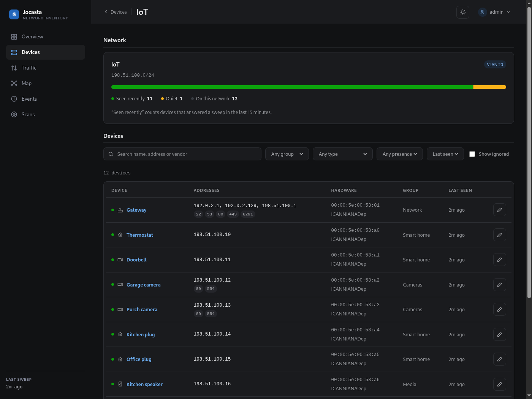Edit the Doorbell device entry
This screenshot has height=399, width=532.
(x=500, y=260)
